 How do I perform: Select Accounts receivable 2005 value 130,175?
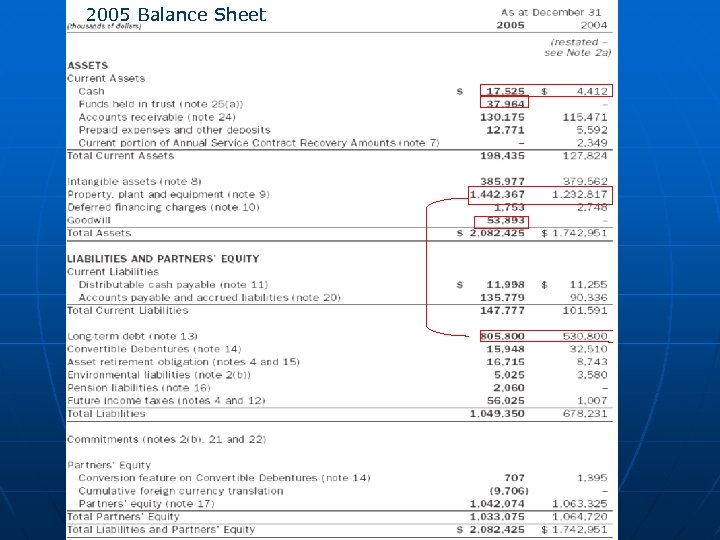[x=502, y=117]
